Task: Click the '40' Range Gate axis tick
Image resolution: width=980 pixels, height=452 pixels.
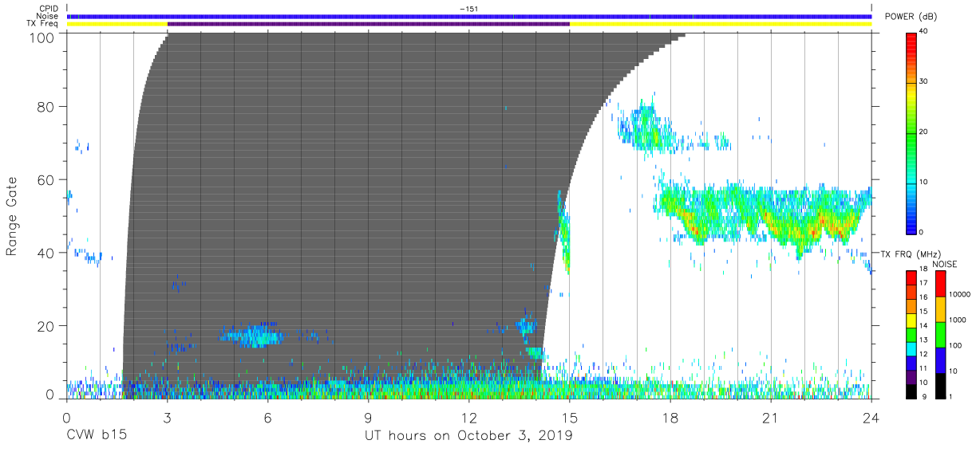Action: pos(47,253)
